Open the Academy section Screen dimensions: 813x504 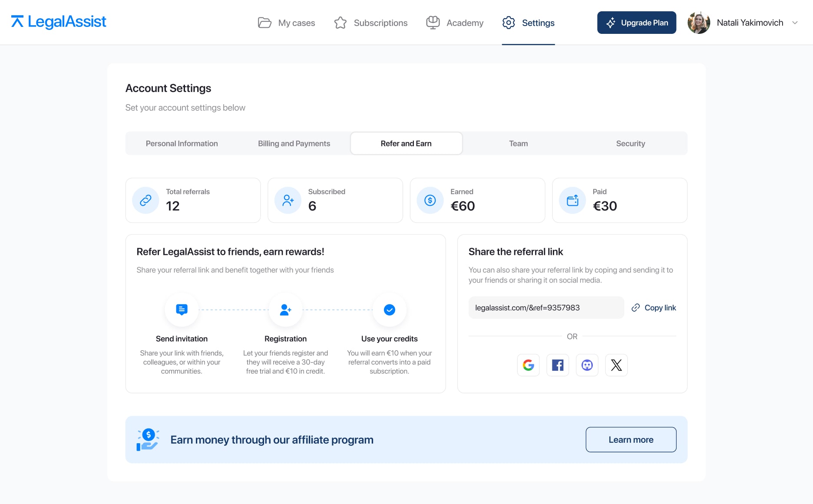pos(455,23)
